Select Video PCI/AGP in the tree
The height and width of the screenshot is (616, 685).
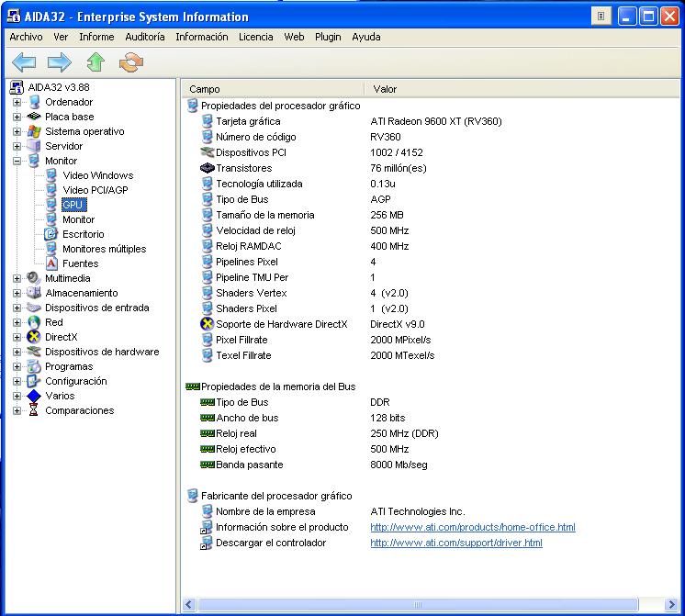(95, 190)
